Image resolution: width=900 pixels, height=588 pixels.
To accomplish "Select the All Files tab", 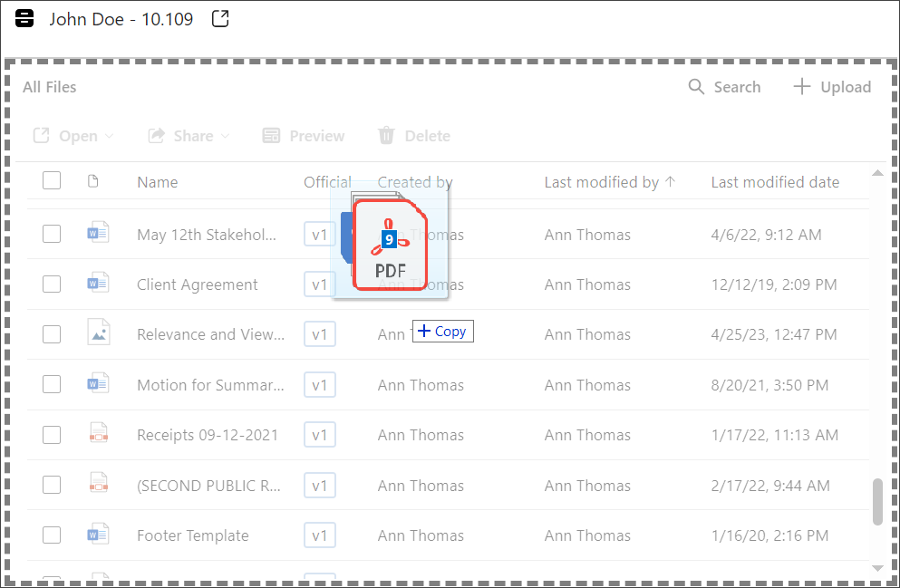I will pyautogui.click(x=49, y=87).
